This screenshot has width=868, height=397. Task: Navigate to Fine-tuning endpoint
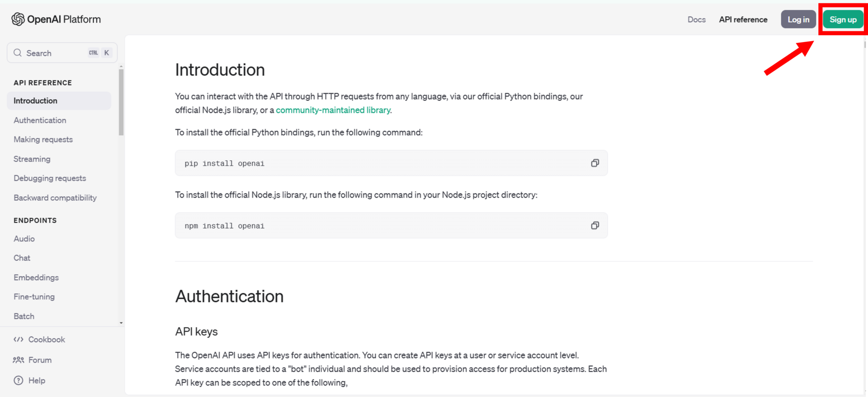tap(34, 297)
